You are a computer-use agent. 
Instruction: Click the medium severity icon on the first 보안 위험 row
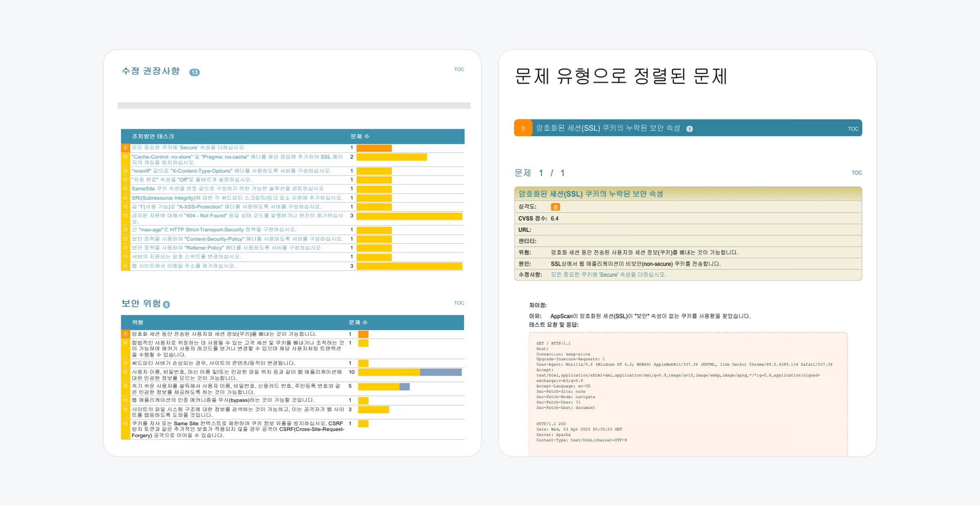pos(125,334)
